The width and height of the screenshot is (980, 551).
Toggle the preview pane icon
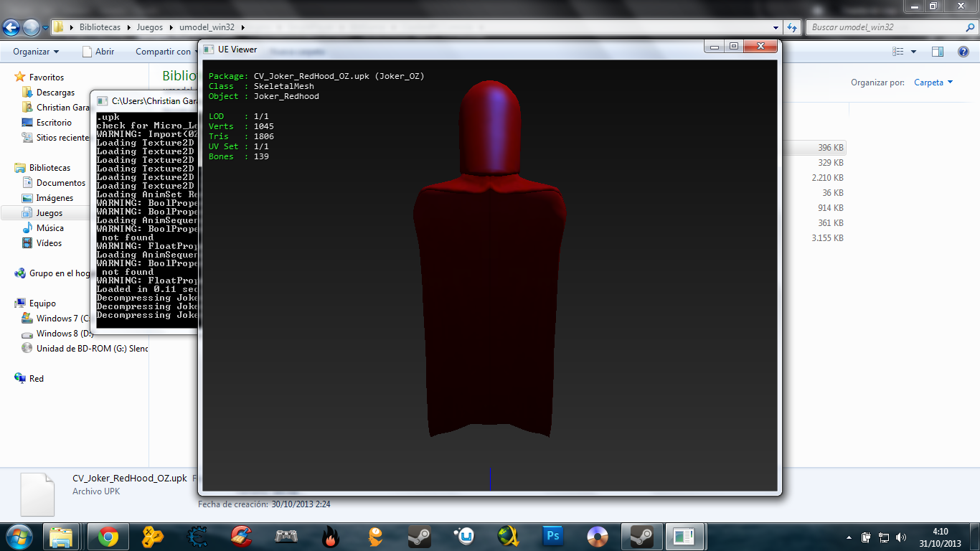937,52
